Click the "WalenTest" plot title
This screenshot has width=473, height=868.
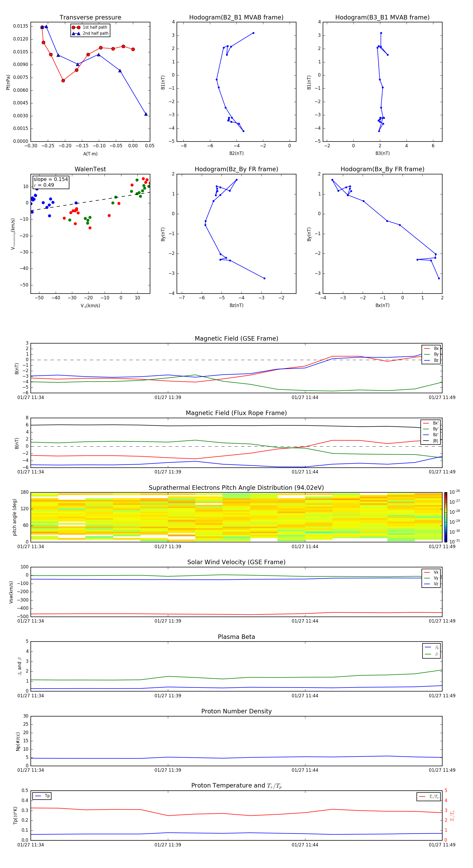(90, 169)
